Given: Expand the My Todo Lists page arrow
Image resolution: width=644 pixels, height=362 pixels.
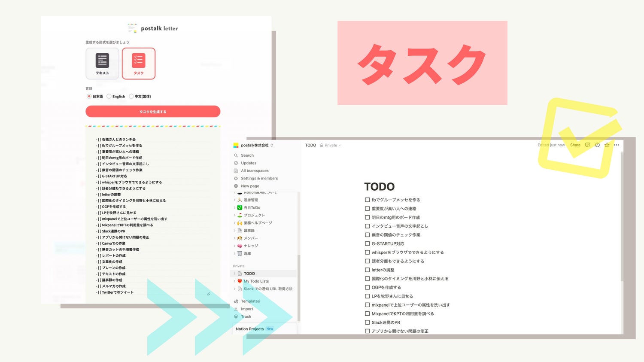Looking at the screenshot, I should tap(234, 281).
